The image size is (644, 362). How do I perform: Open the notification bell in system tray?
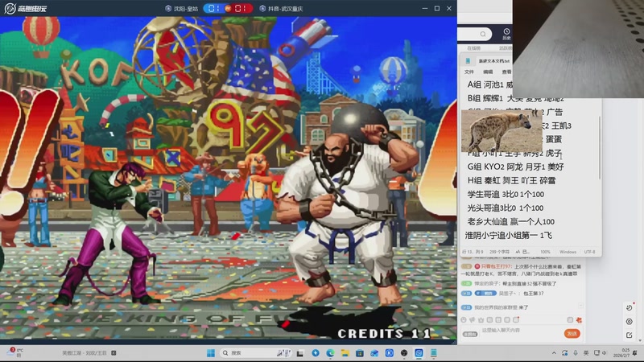click(x=635, y=353)
